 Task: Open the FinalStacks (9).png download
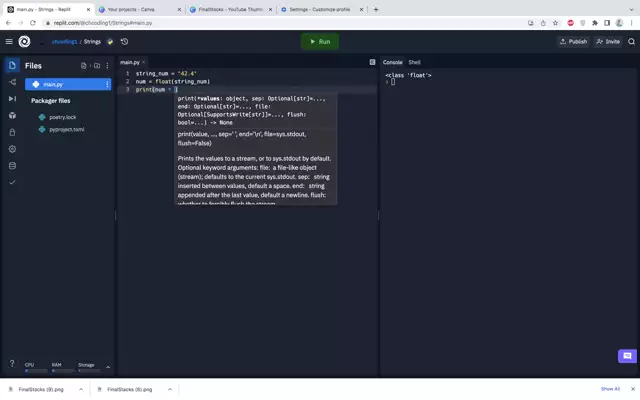coord(41,389)
